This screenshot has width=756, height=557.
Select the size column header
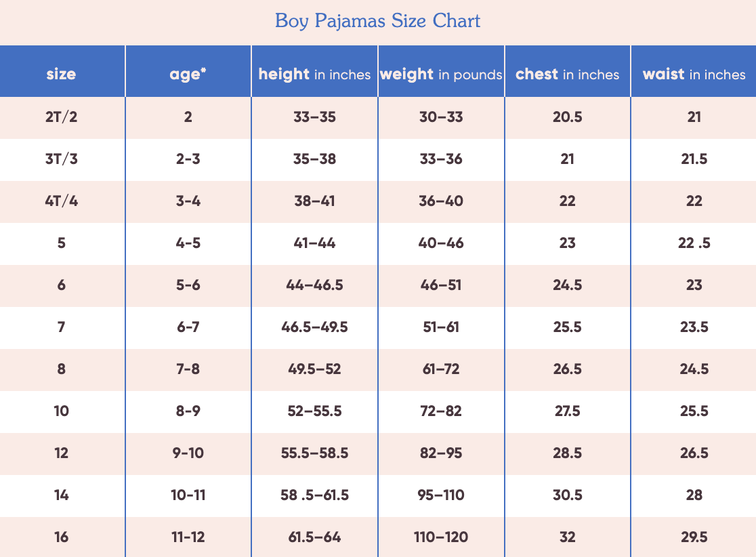click(x=61, y=75)
